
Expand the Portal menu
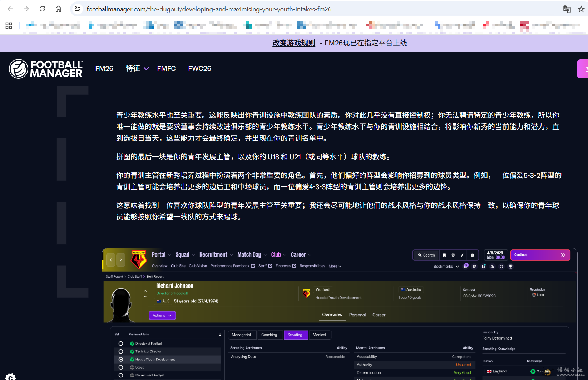coord(161,255)
